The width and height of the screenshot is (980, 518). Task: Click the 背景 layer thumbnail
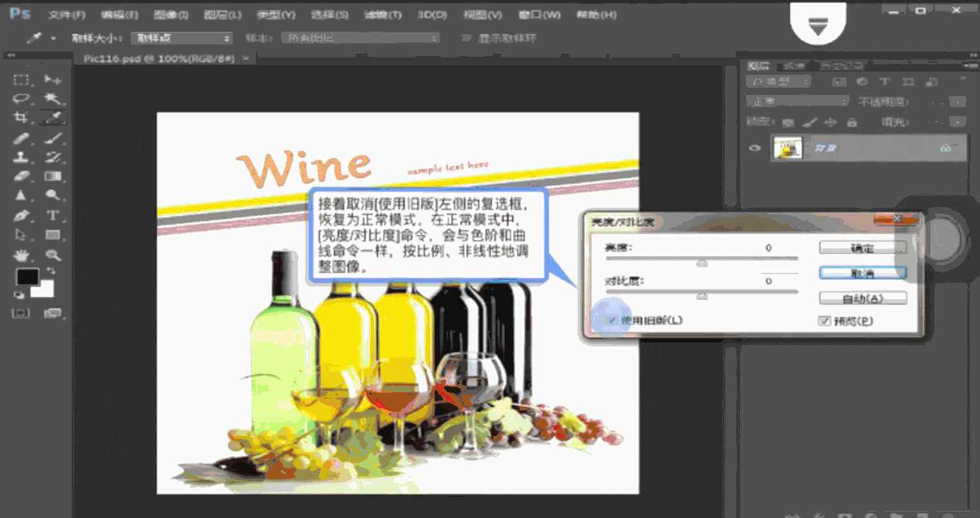click(x=787, y=148)
